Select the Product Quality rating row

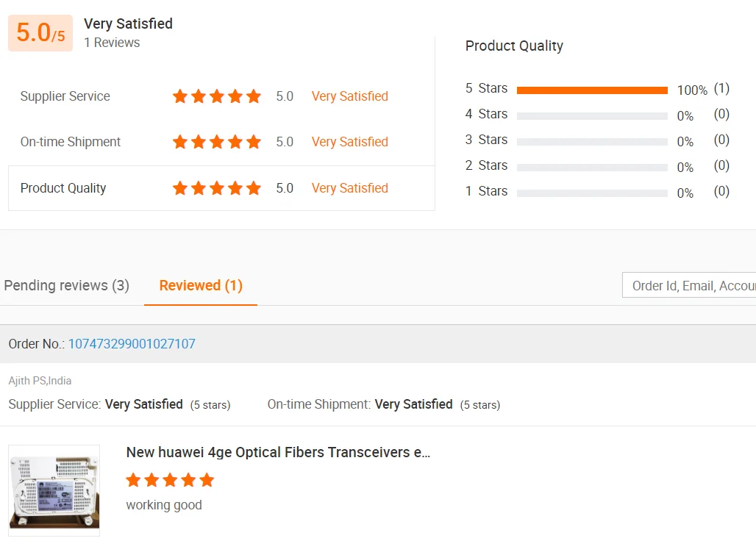(x=221, y=188)
